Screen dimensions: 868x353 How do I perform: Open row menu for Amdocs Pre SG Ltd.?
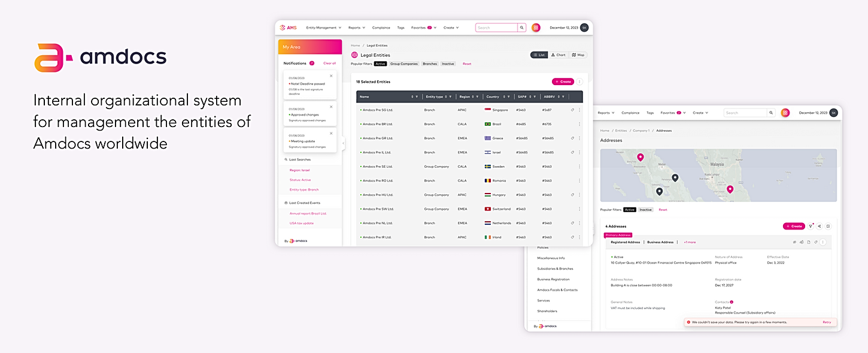click(x=579, y=110)
